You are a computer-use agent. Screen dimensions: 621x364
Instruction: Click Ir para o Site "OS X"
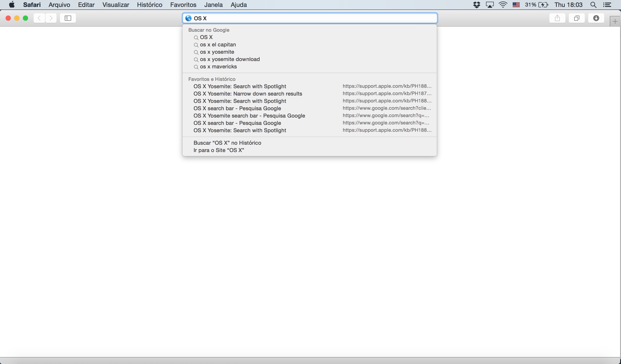click(309, 150)
